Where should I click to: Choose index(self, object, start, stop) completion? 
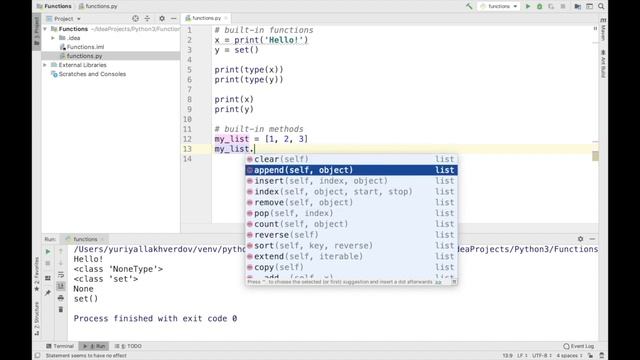351,191
